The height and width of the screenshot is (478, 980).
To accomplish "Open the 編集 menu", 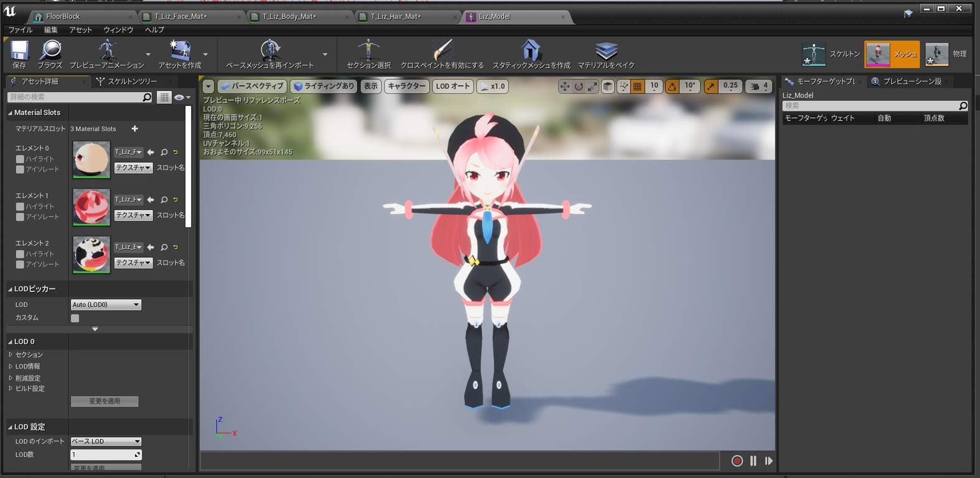I will [x=51, y=30].
